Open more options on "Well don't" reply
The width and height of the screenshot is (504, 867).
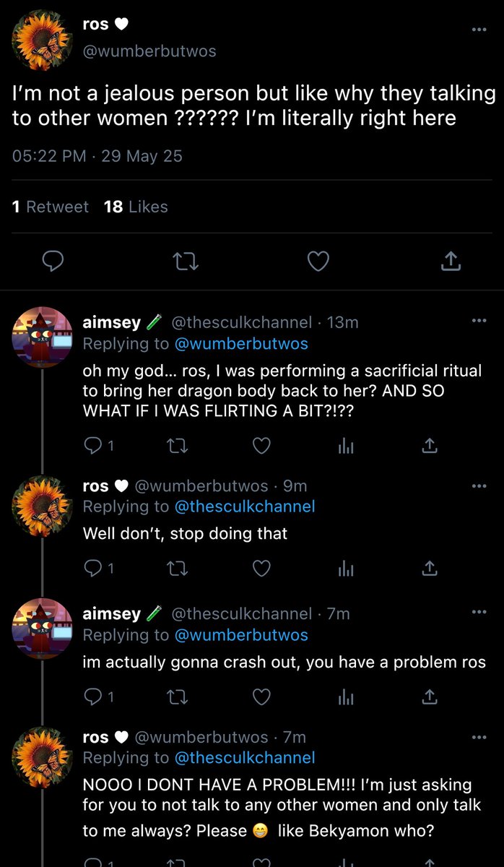click(x=479, y=486)
